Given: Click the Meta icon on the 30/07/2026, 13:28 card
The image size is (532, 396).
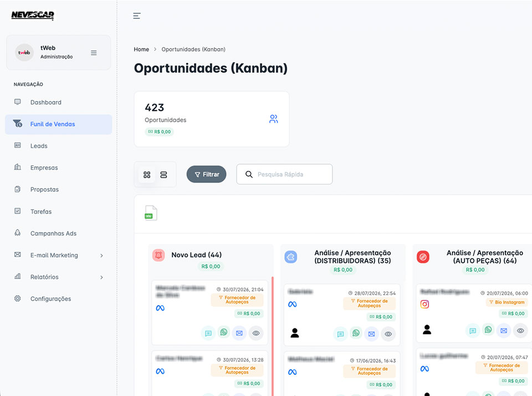Looking at the screenshot, I should [160, 371].
